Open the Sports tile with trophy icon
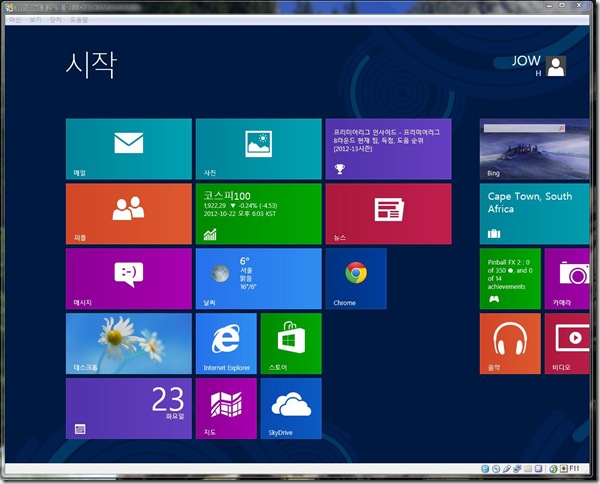The height and width of the screenshot is (484, 600). pos(388,148)
